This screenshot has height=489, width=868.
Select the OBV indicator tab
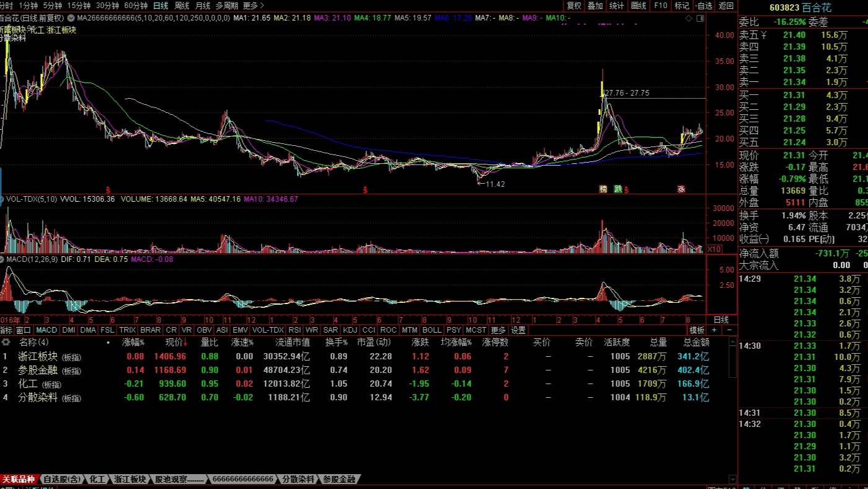pyautogui.click(x=204, y=330)
